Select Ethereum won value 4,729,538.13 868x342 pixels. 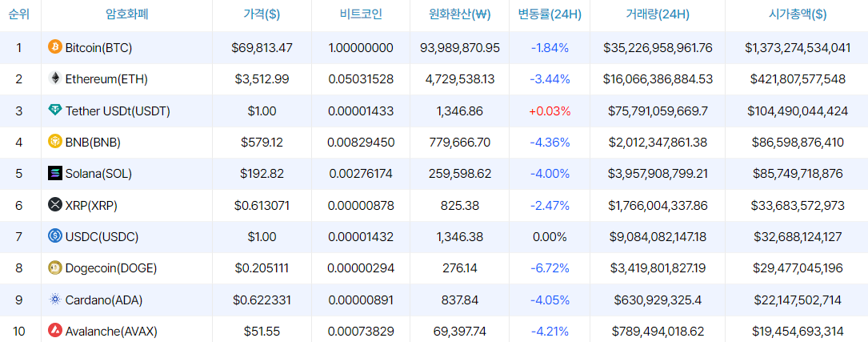coord(460,79)
